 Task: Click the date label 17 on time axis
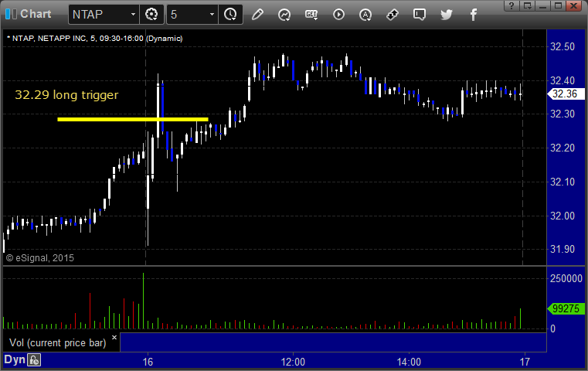(525, 362)
